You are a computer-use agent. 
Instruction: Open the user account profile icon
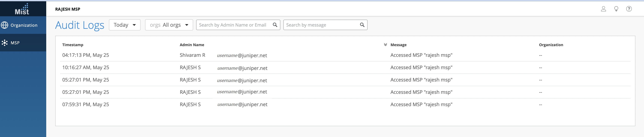[603, 9]
